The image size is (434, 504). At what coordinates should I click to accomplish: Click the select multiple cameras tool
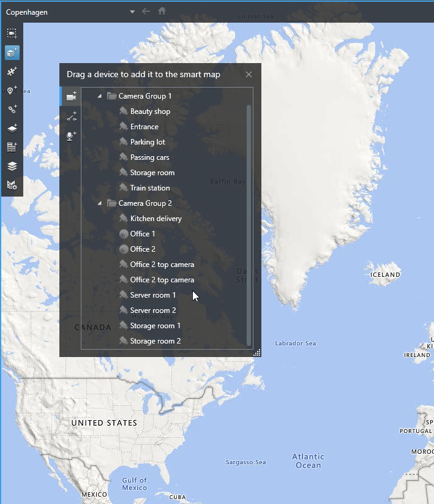pyautogui.click(x=12, y=34)
